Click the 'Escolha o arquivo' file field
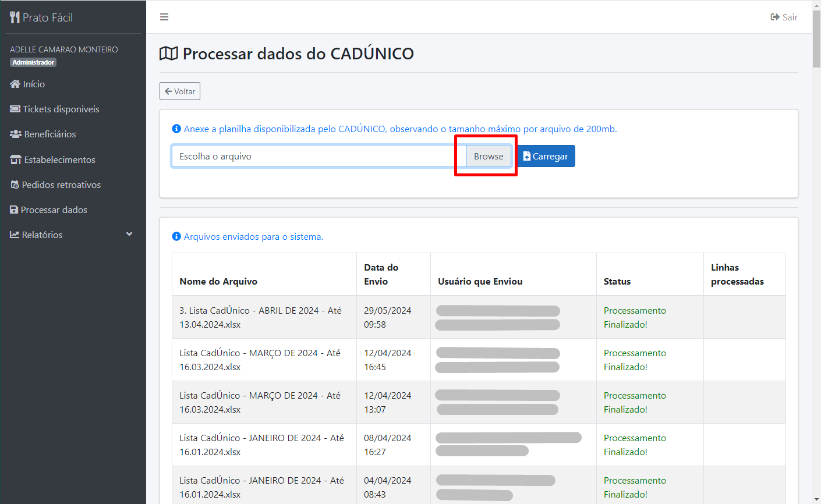This screenshot has height=504, width=821. (319, 157)
